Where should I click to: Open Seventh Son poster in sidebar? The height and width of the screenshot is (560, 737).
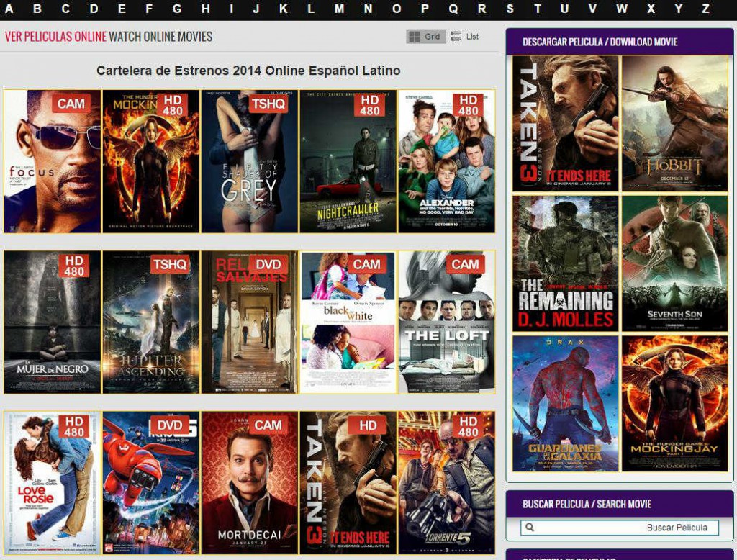(x=675, y=263)
